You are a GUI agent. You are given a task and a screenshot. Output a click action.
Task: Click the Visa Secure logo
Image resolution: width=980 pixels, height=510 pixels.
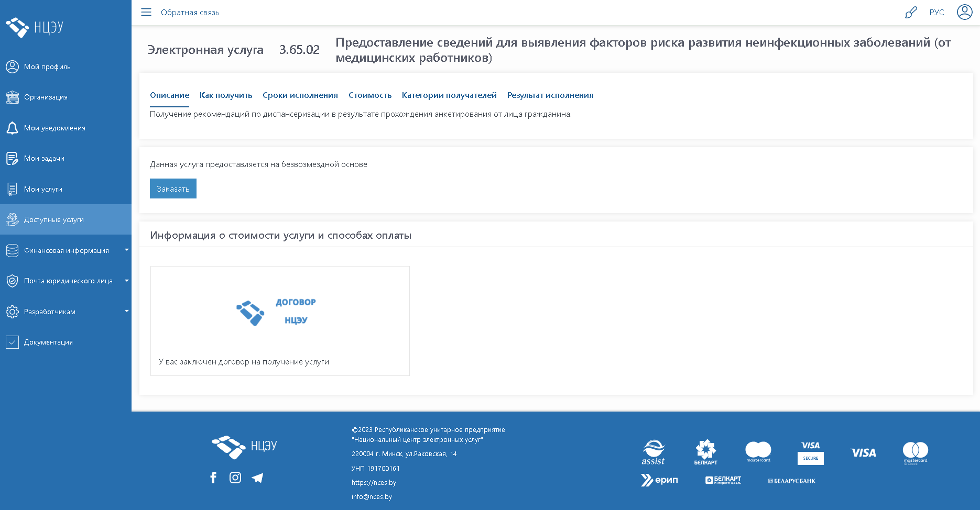tap(811, 452)
